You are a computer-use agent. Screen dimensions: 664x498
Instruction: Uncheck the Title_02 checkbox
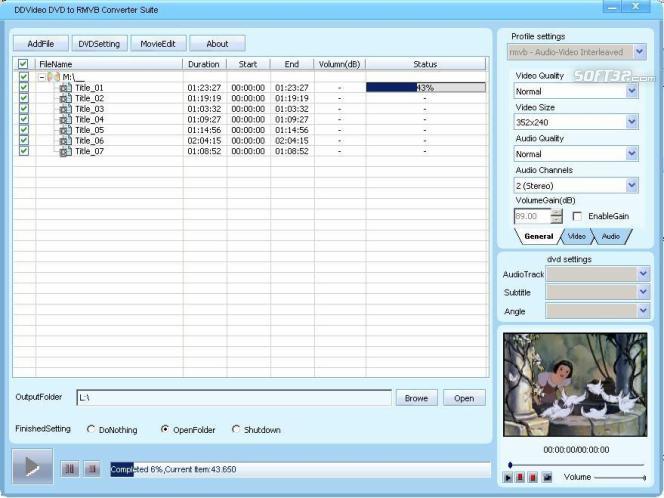click(x=24, y=98)
